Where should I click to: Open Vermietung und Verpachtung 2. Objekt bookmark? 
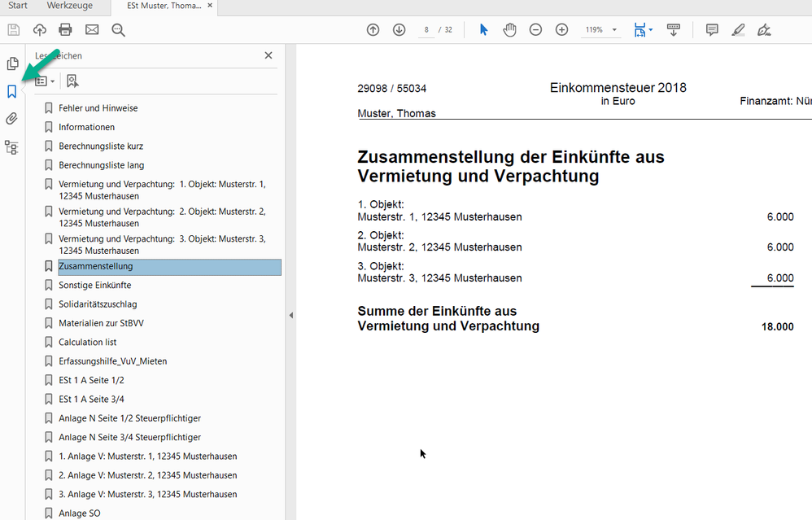[162, 217]
